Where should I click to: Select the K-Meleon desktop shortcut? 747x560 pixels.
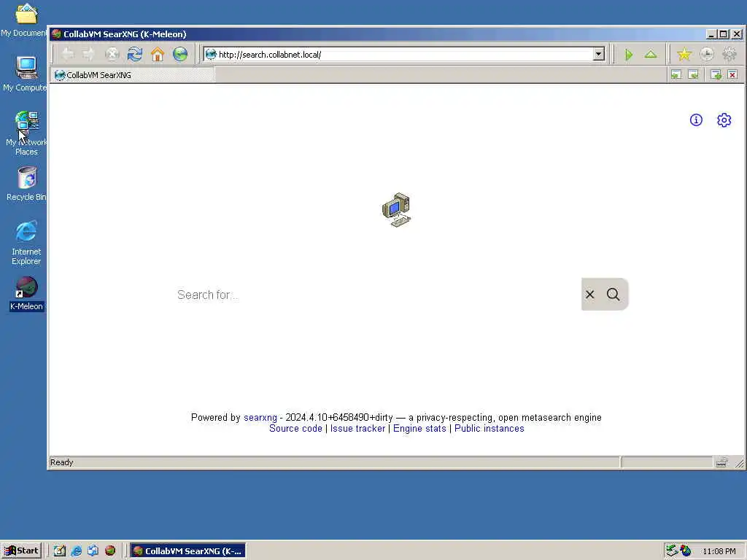tap(26, 294)
